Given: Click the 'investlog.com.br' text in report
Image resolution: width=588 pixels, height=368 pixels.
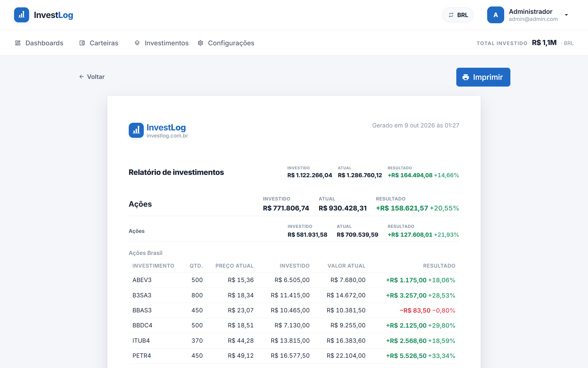Looking at the screenshot, I should pyautogui.click(x=167, y=136).
